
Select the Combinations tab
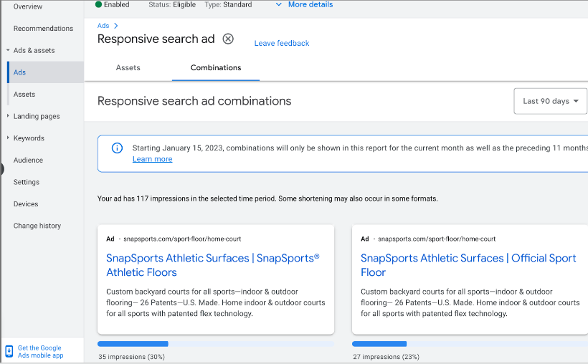216,68
